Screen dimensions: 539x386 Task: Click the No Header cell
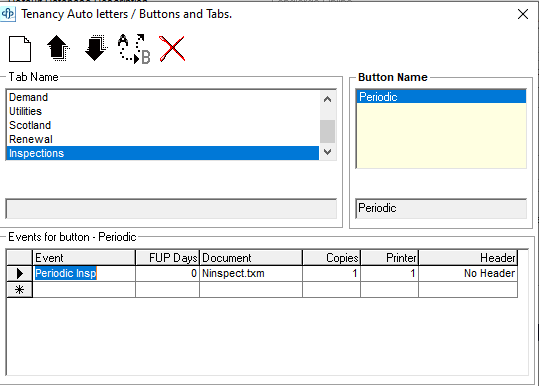[x=468, y=274]
